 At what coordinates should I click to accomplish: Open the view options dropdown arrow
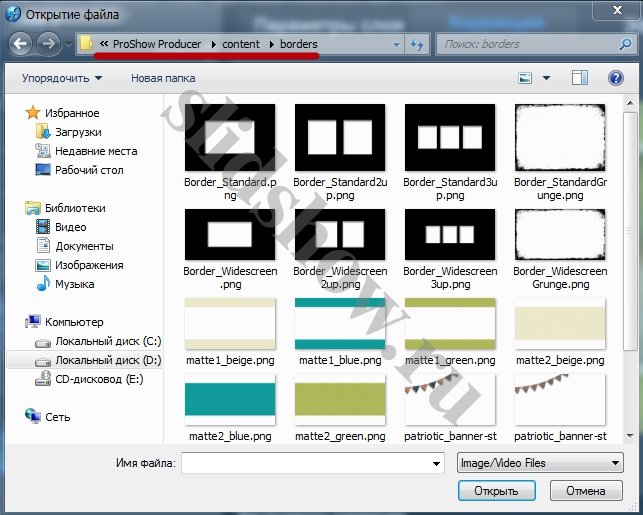(x=546, y=78)
